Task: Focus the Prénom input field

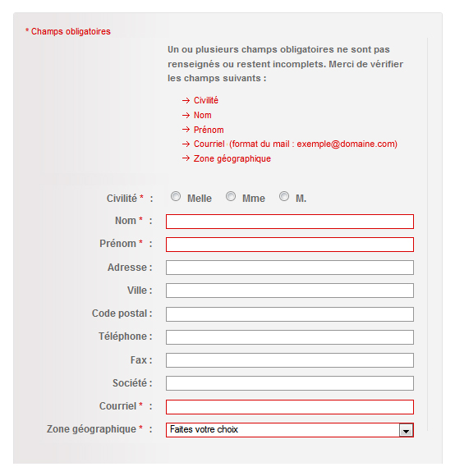Action: (290, 245)
